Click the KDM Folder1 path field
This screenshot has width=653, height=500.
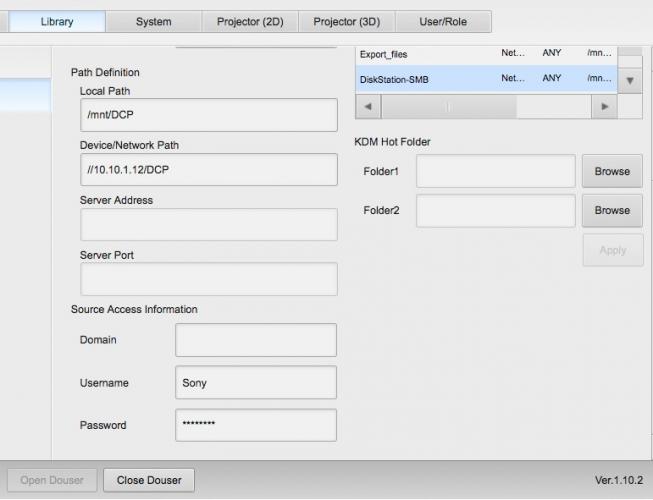coord(495,171)
